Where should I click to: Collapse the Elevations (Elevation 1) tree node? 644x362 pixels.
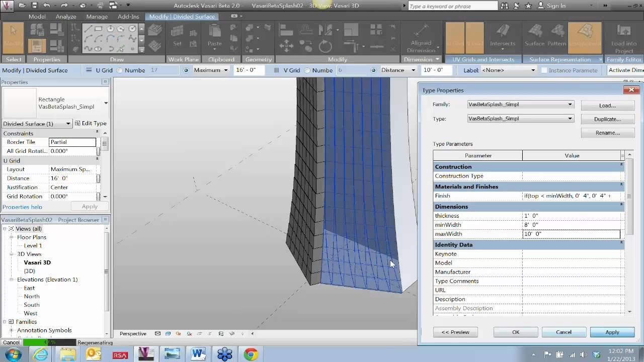pyautogui.click(x=11, y=279)
